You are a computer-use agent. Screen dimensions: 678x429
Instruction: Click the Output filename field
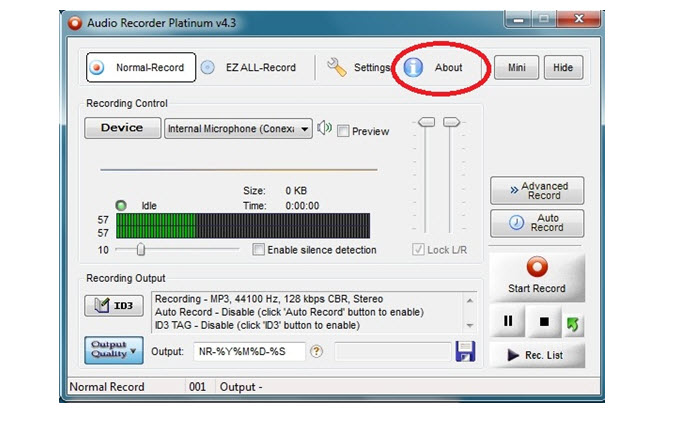(249, 352)
